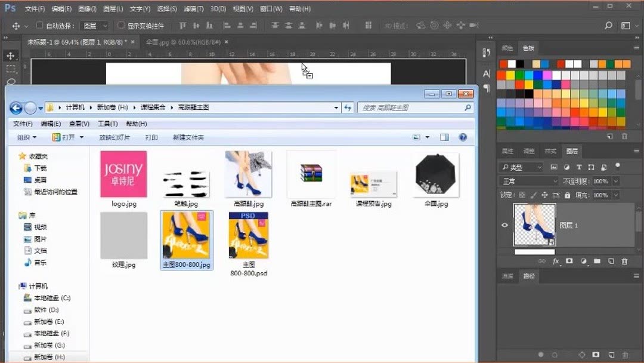Click the add layer mask icon
Screen dimensions: 644x363
(x=569, y=262)
